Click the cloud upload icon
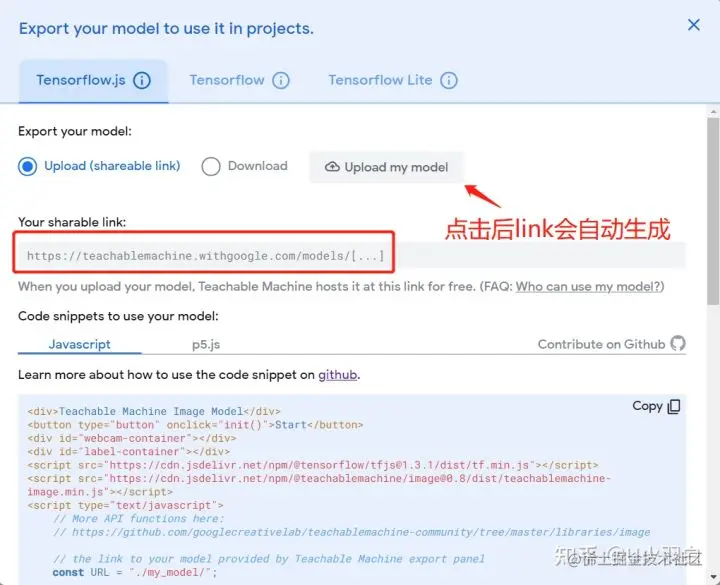This screenshot has width=720, height=585. click(332, 167)
